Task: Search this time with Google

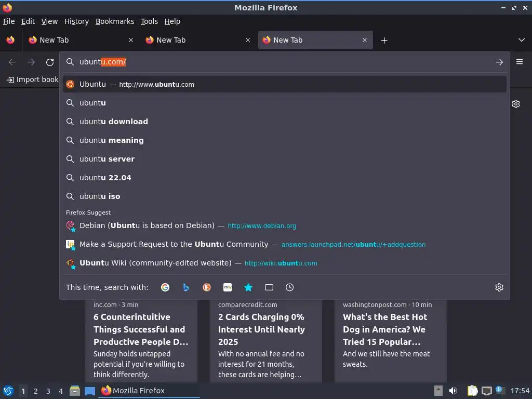Action: pyautogui.click(x=165, y=287)
